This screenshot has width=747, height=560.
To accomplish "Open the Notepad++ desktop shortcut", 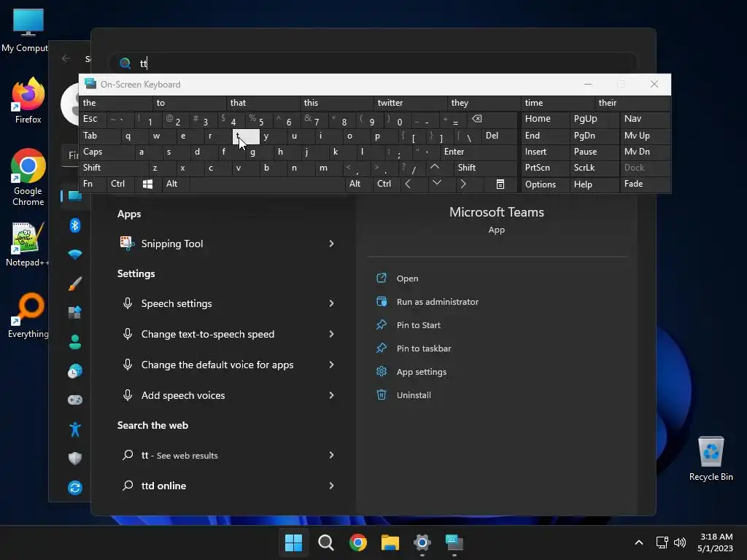I will point(28,244).
